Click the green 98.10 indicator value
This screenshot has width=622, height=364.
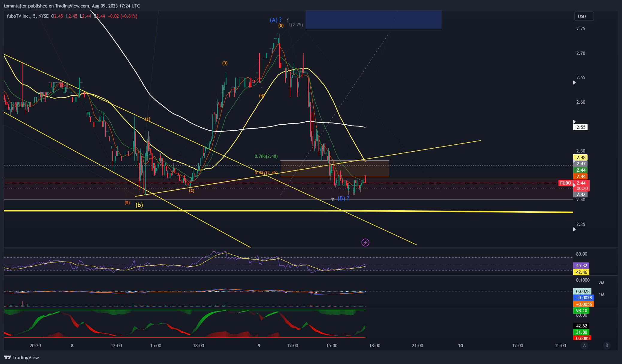(x=581, y=311)
